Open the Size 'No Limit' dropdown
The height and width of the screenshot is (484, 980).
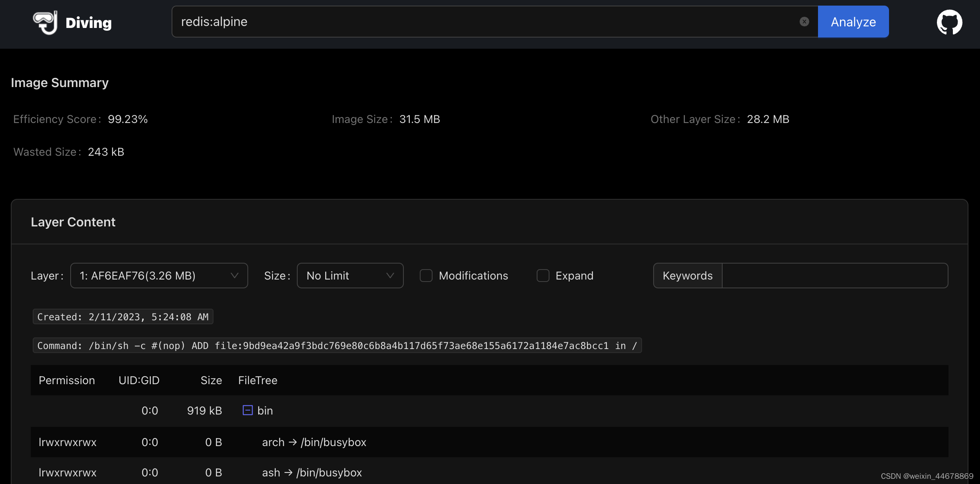tap(350, 276)
